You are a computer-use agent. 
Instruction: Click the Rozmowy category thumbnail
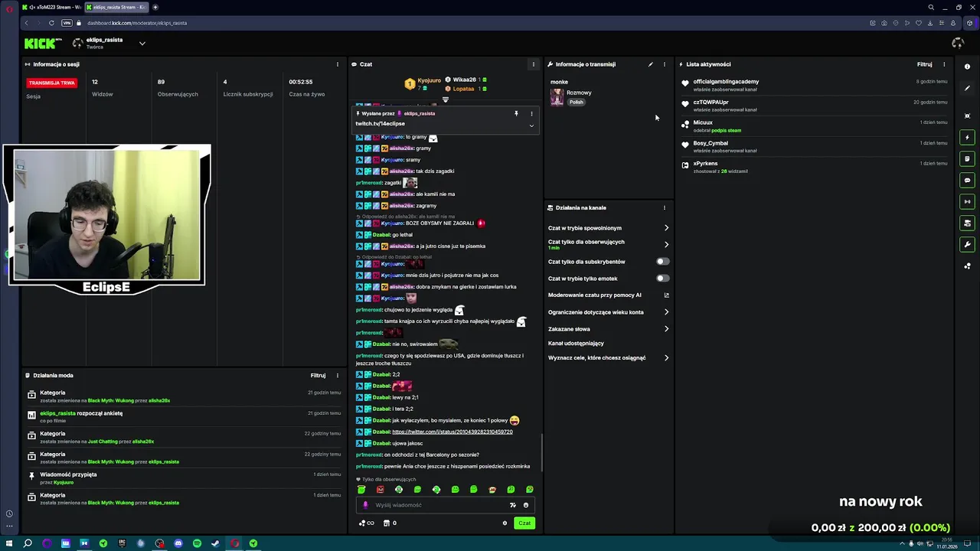[x=557, y=97]
